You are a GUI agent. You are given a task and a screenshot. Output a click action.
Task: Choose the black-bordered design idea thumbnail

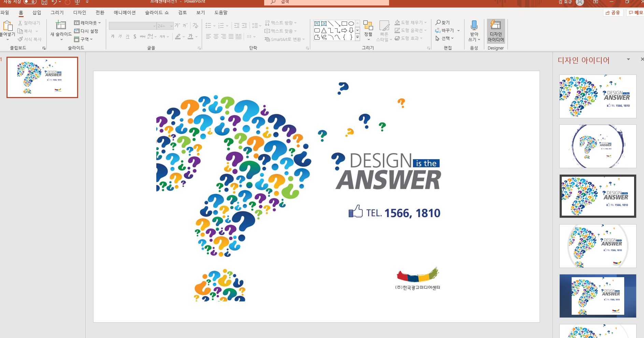click(598, 196)
